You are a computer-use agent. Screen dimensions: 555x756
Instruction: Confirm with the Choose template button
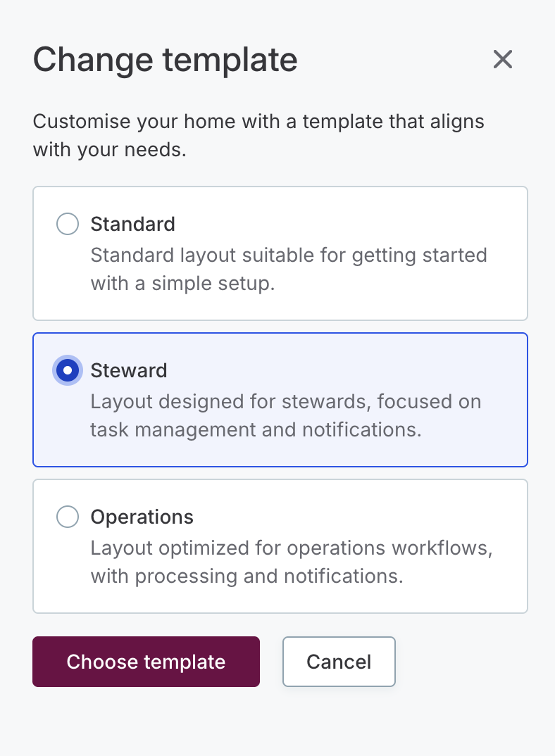click(x=146, y=662)
